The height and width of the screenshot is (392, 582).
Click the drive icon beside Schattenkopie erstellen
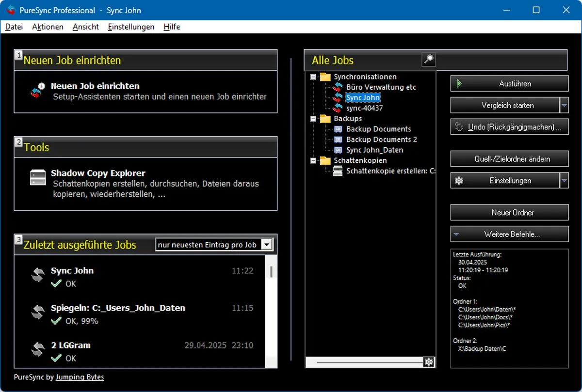tap(338, 171)
